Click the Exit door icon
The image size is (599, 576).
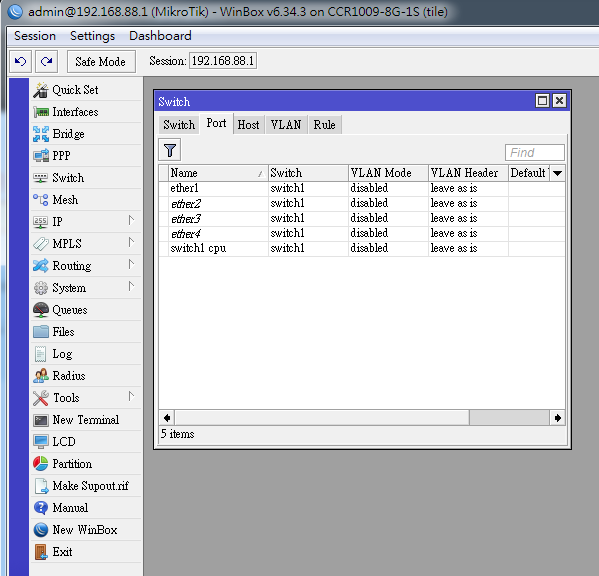point(40,552)
